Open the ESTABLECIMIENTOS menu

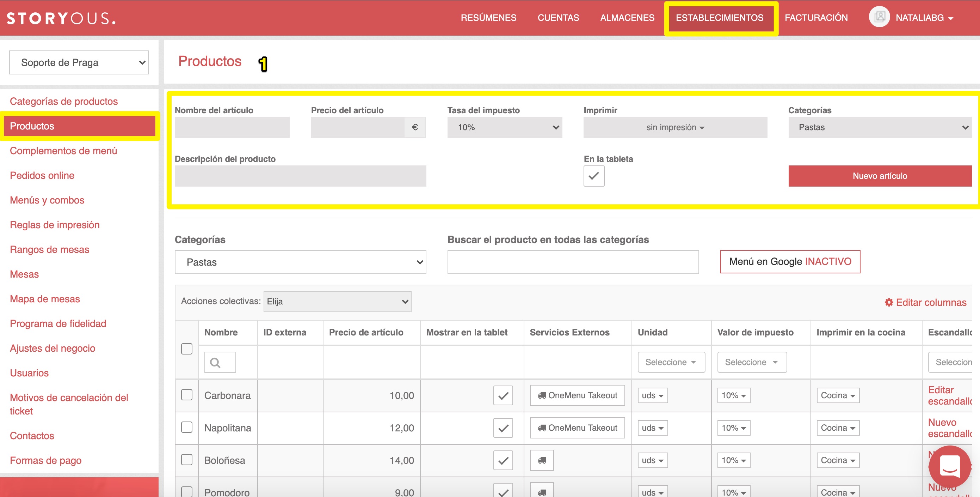tap(720, 18)
